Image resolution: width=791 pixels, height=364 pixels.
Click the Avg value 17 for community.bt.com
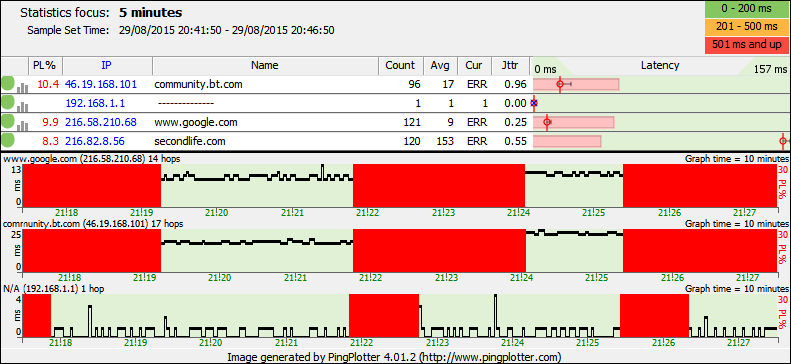(448, 84)
